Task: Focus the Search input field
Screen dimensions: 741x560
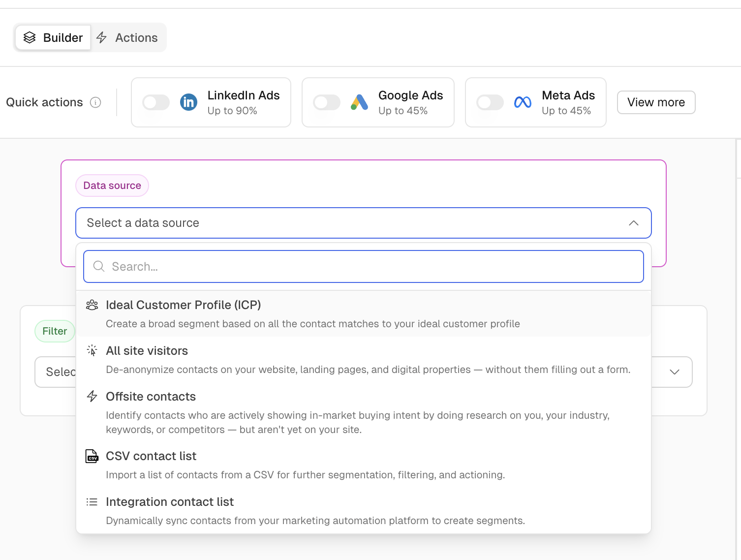Action: click(x=363, y=267)
